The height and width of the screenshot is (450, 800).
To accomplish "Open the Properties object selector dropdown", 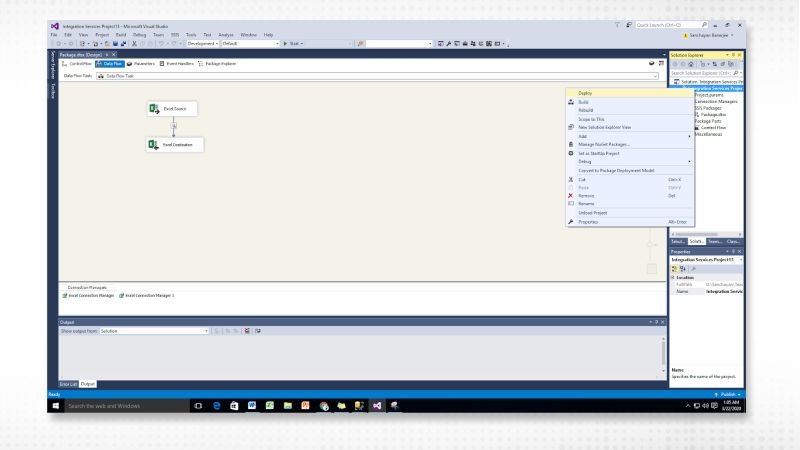I will pos(706,260).
